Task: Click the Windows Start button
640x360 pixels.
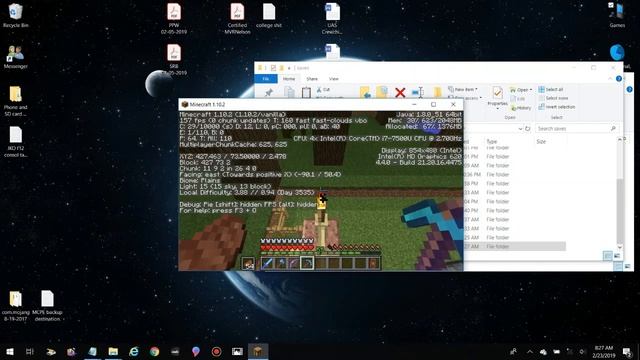Action: tap(10, 351)
